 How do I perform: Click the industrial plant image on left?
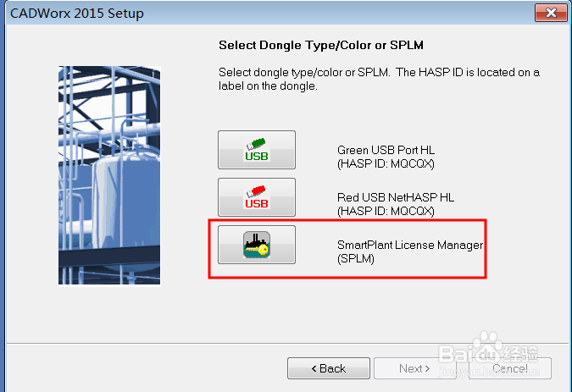tap(109, 175)
